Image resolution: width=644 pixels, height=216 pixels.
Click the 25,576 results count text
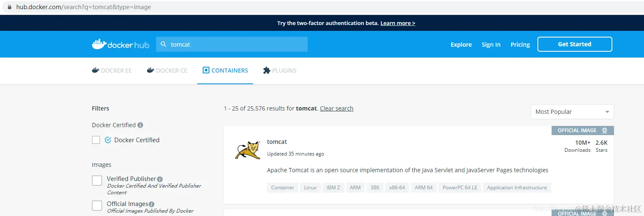(271, 108)
